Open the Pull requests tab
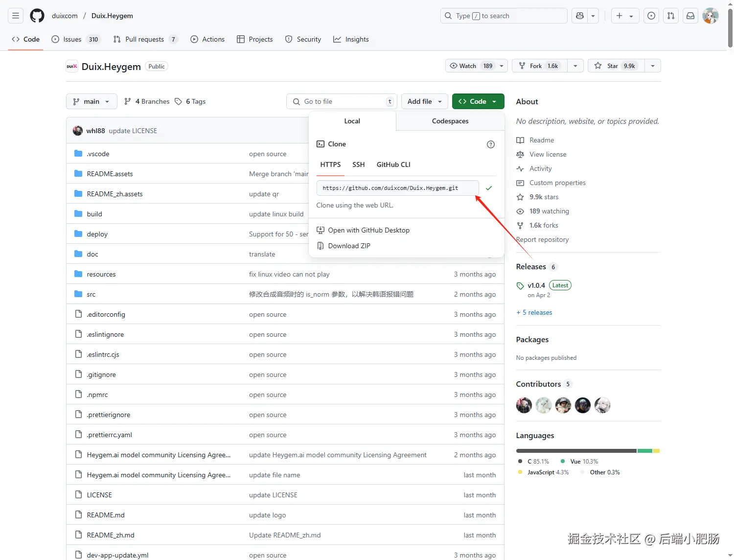The width and height of the screenshot is (734, 560). 145,39
